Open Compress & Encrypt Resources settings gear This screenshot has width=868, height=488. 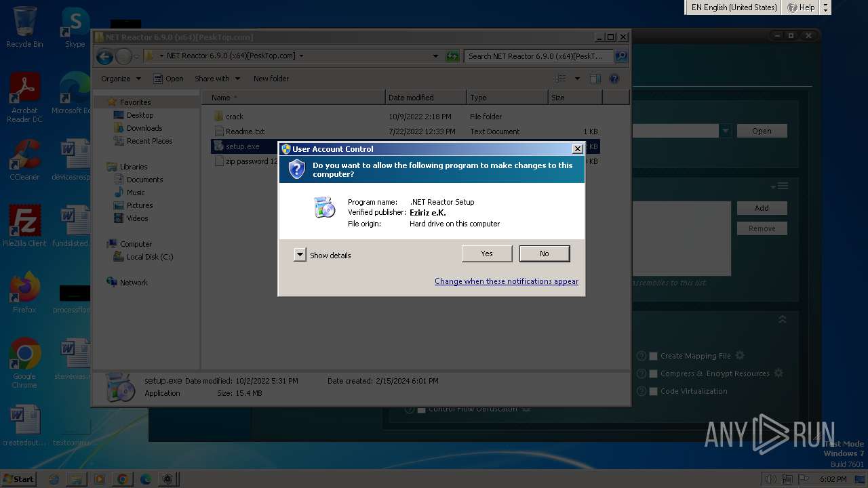[778, 373]
